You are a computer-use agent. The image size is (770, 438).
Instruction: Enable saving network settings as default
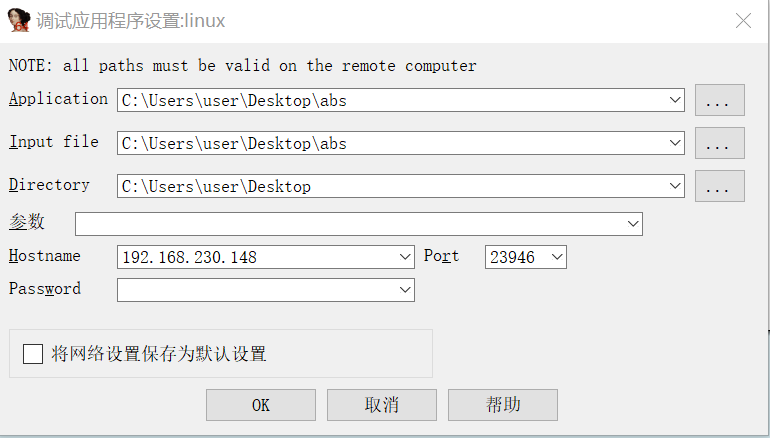click(x=33, y=354)
